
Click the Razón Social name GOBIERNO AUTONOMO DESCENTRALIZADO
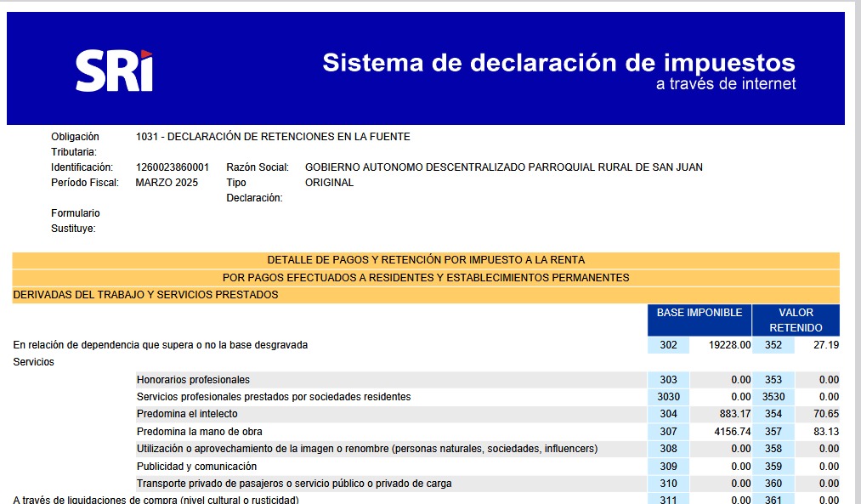(503, 167)
